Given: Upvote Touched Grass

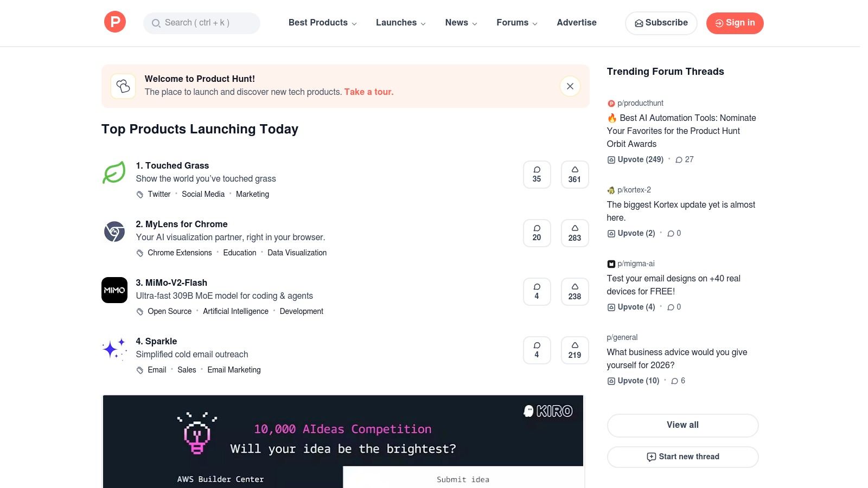Looking at the screenshot, I should (x=575, y=174).
